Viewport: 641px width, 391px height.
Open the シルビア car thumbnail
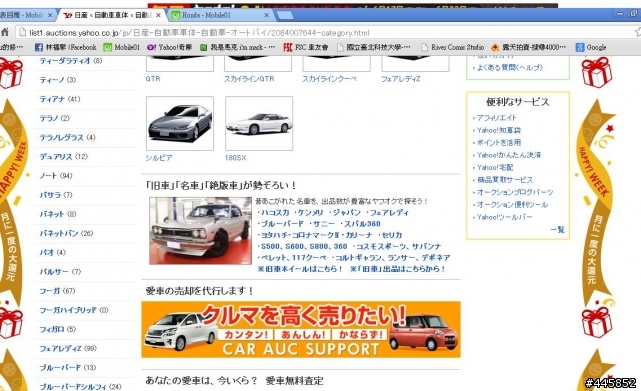pyautogui.click(x=180, y=123)
